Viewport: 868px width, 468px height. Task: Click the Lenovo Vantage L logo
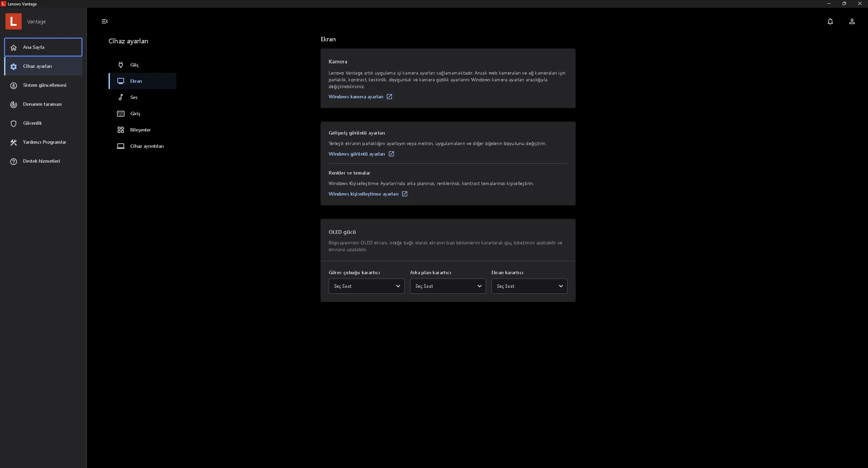click(x=14, y=21)
